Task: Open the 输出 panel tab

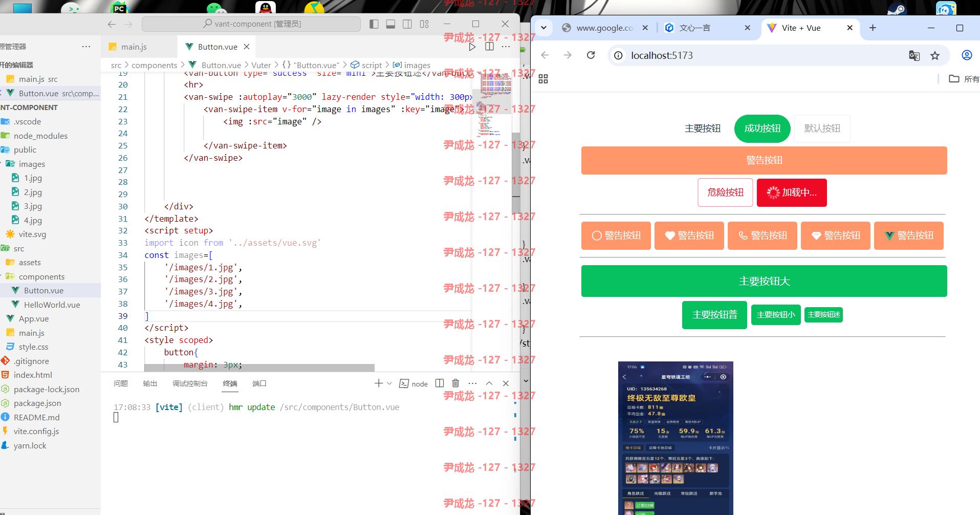Action: 150,383
